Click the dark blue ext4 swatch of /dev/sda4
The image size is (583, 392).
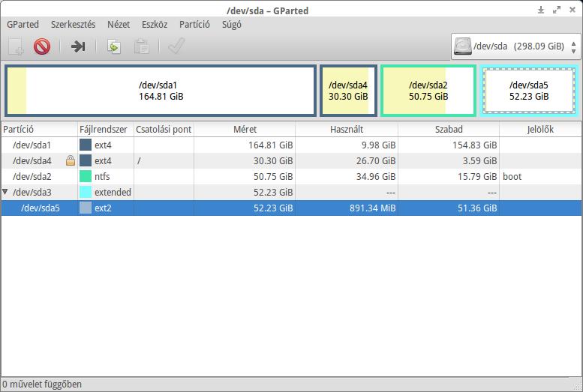click(86, 160)
